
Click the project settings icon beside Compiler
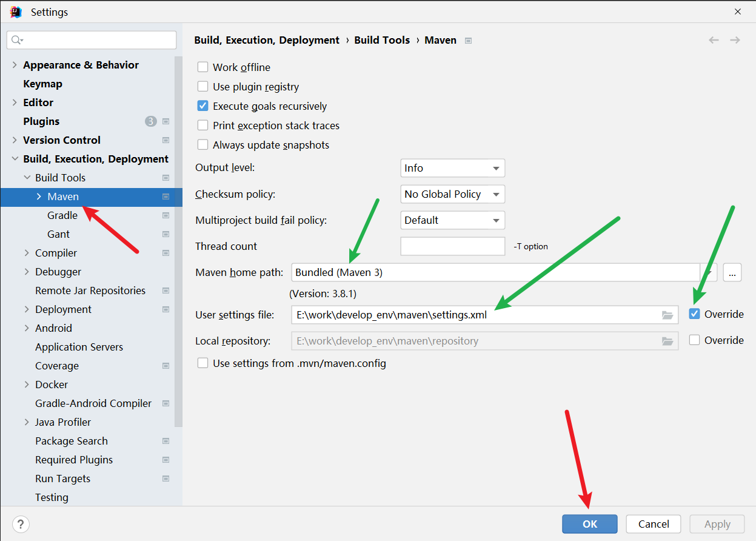click(x=166, y=253)
